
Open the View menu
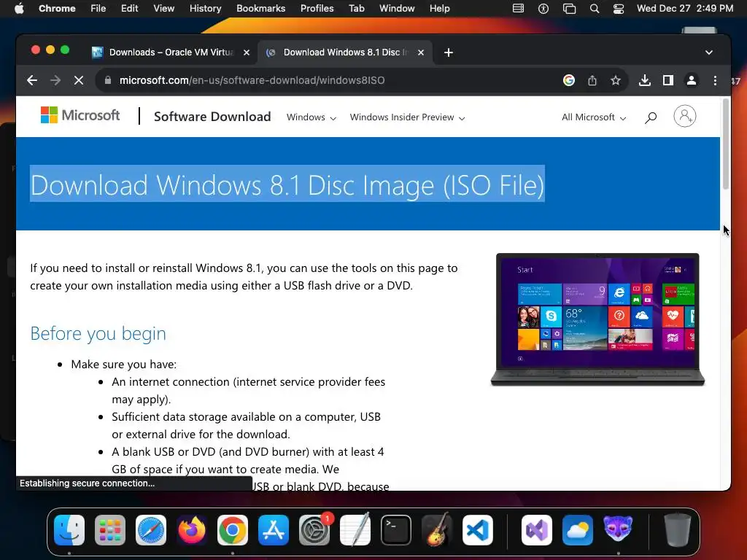[163, 8]
